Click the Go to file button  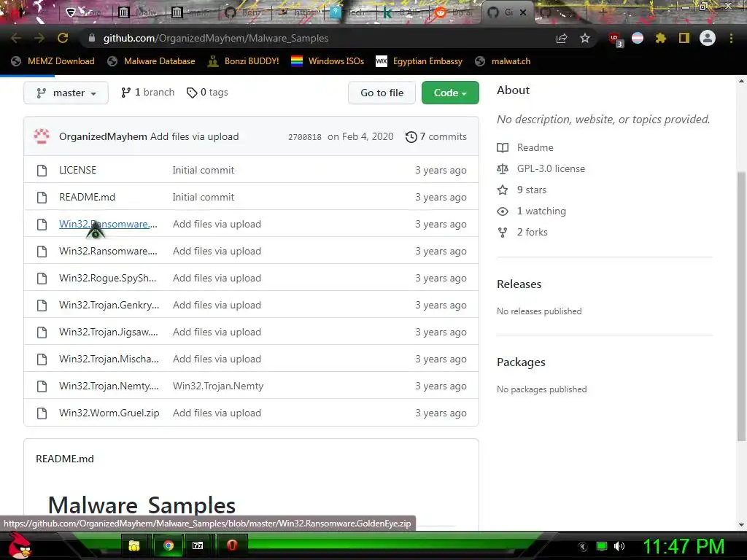tap(382, 93)
